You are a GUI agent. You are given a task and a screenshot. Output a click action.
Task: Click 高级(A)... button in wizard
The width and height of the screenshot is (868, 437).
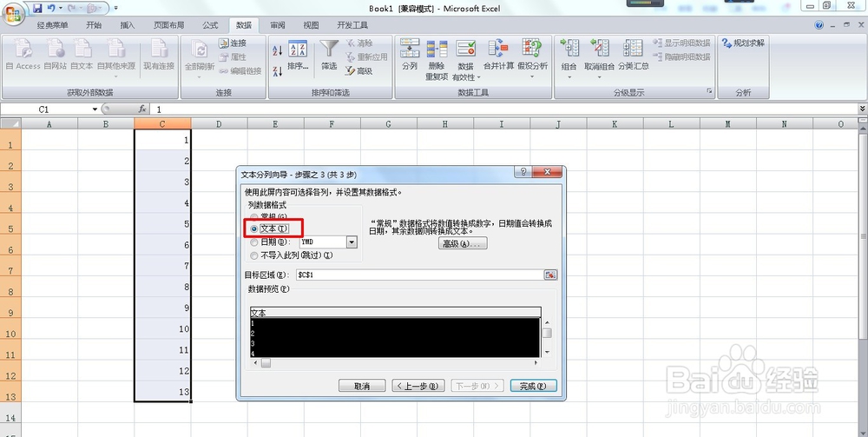click(463, 243)
